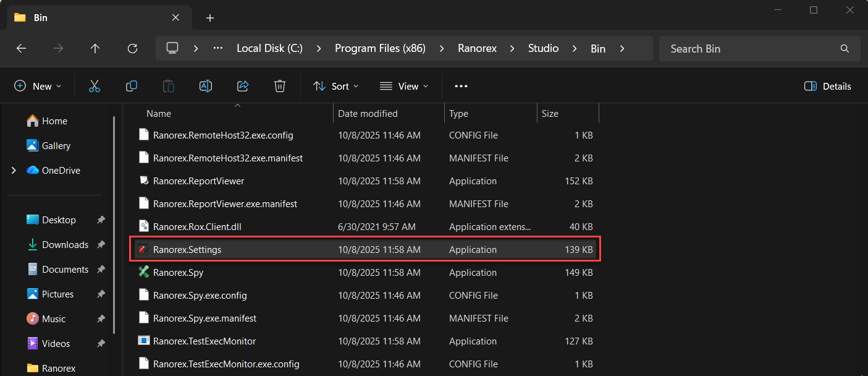This screenshot has width=868, height=376.
Task: Refresh the Bin folder view
Action: point(132,48)
